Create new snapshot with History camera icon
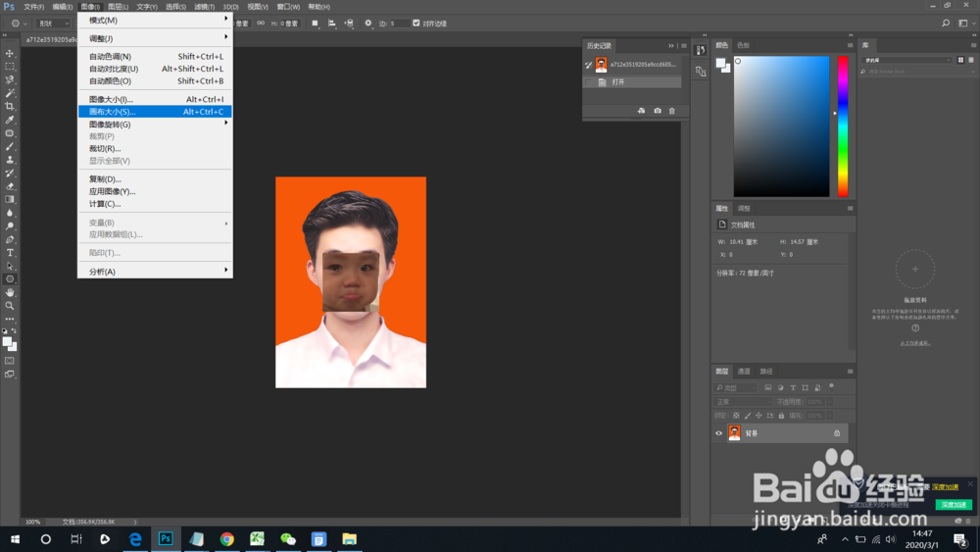980x552 pixels. 658,111
